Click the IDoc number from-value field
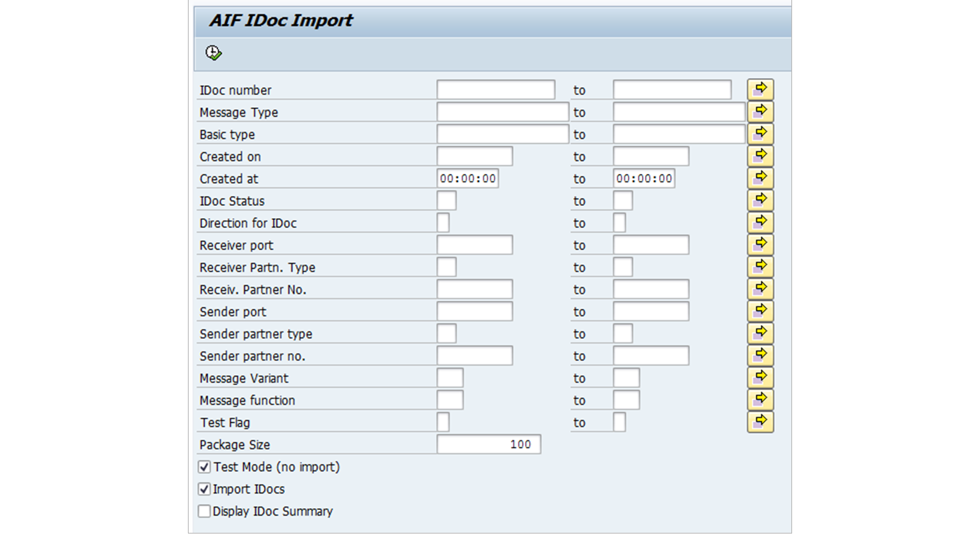The width and height of the screenshot is (980, 534). 496,89
